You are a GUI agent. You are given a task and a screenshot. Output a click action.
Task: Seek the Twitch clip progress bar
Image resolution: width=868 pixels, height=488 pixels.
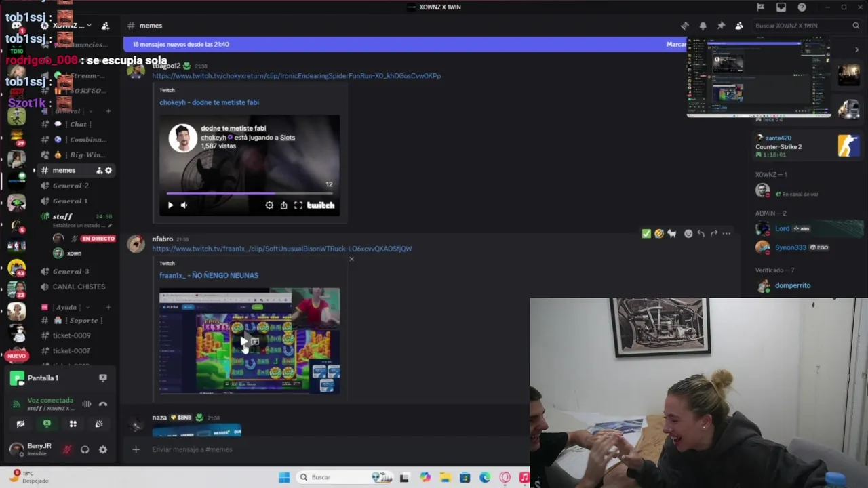click(x=250, y=193)
